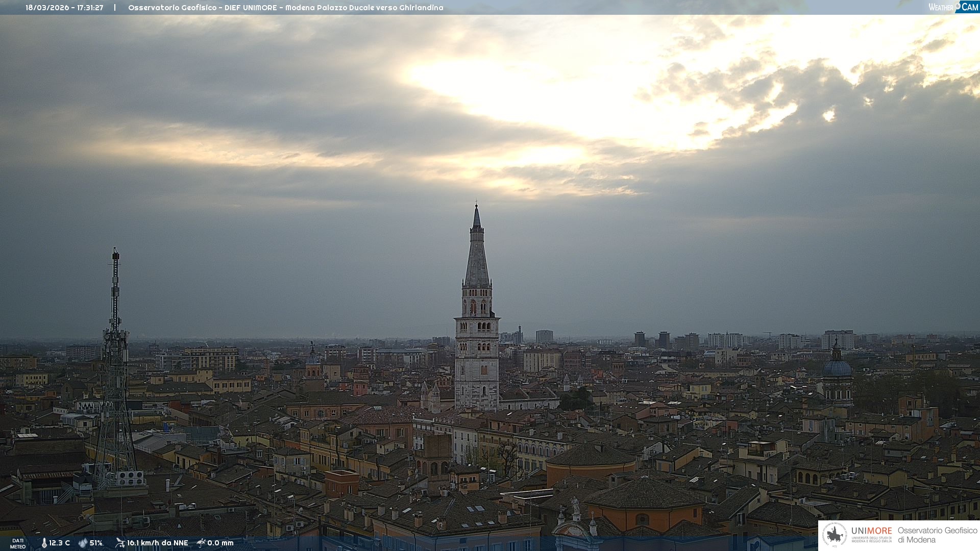Click the 12.3 C temperature reading

(59, 543)
